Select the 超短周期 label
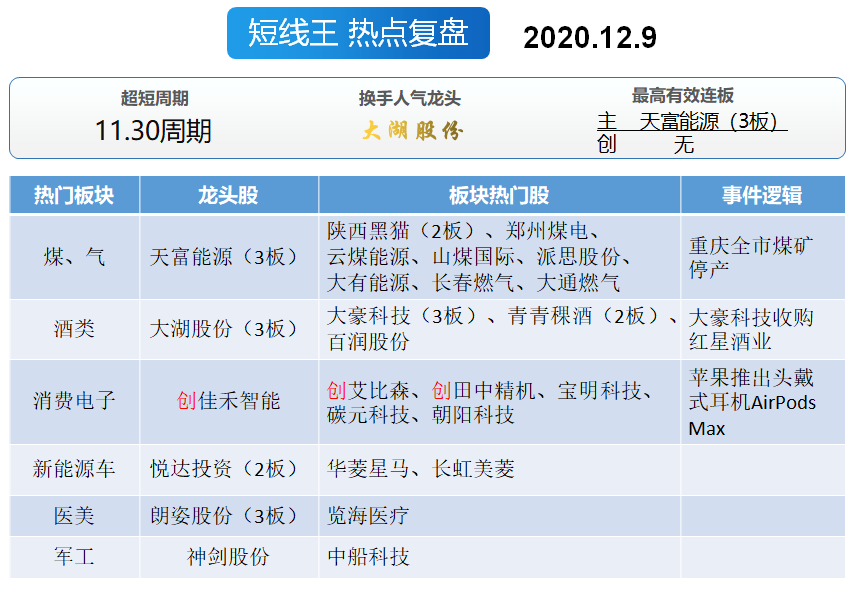The image size is (852, 589). [x=154, y=98]
